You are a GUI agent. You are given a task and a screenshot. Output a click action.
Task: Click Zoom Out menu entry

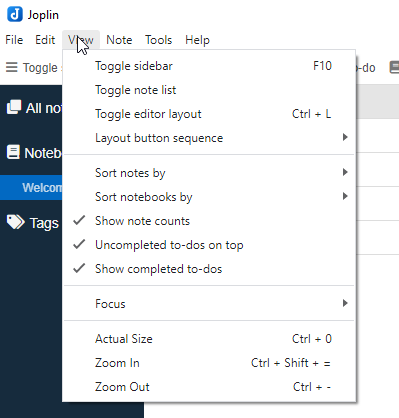click(209, 387)
